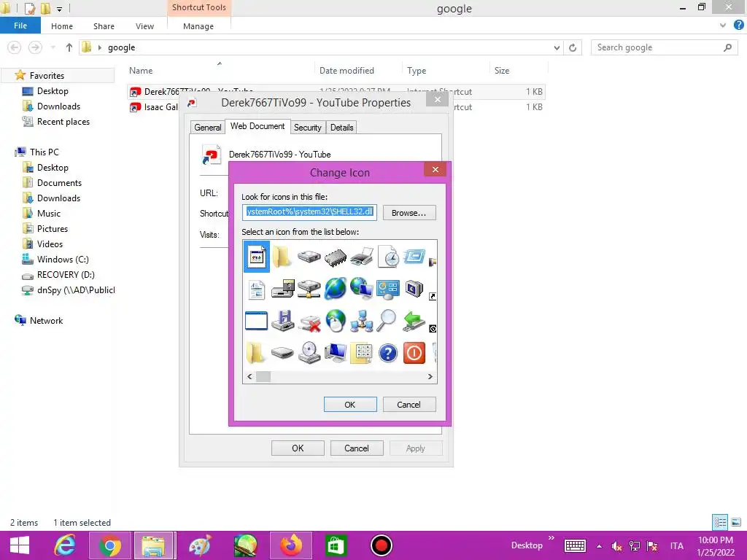
Task: Refresh the google folder view
Action: coord(573,47)
